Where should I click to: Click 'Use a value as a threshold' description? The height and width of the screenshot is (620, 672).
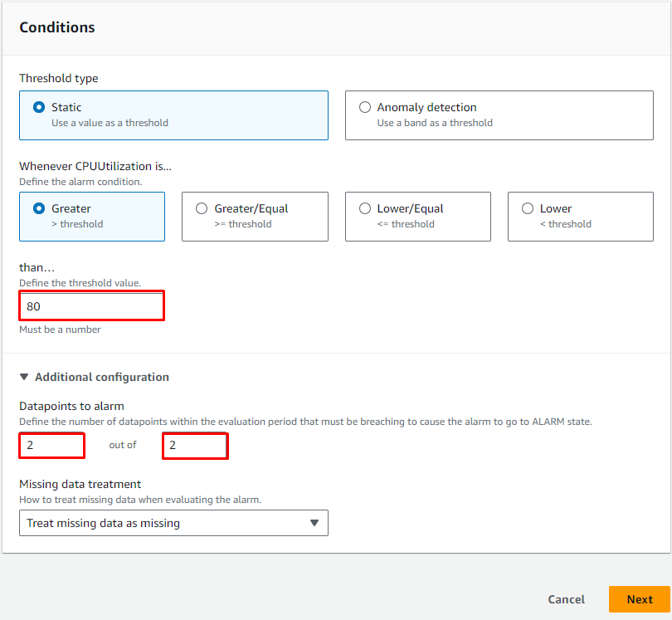point(110,123)
